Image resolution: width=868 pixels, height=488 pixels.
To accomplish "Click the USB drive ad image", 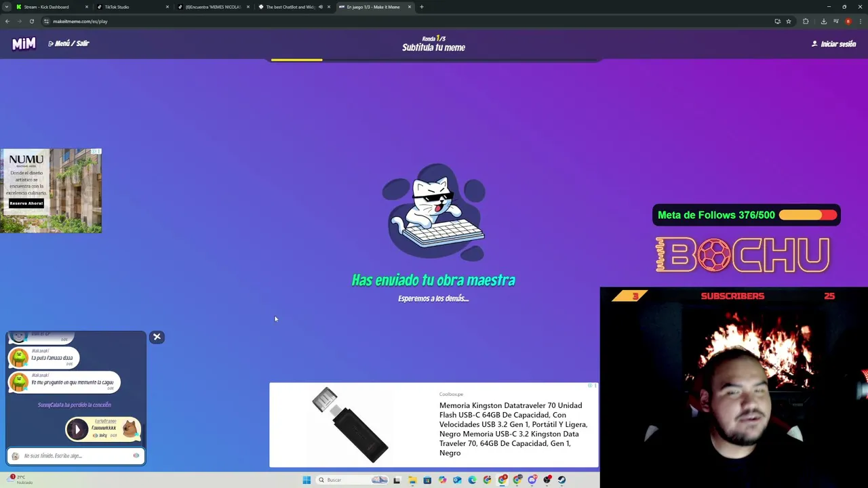I will [351, 425].
